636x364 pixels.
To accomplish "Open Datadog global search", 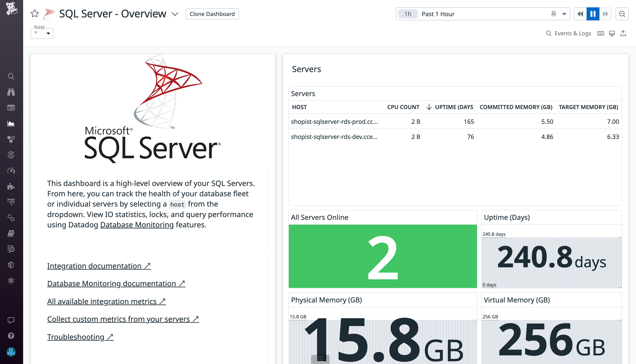I will coord(11,76).
